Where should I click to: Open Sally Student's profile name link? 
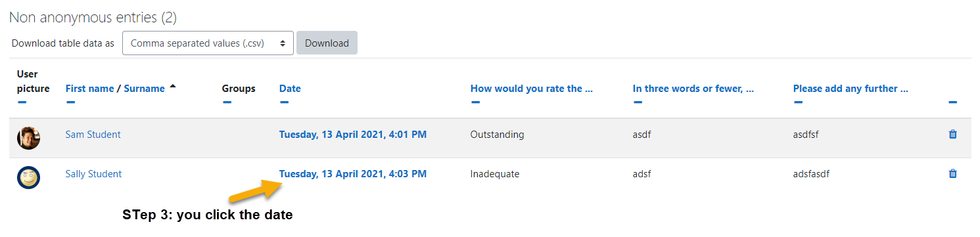click(x=93, y=174)
